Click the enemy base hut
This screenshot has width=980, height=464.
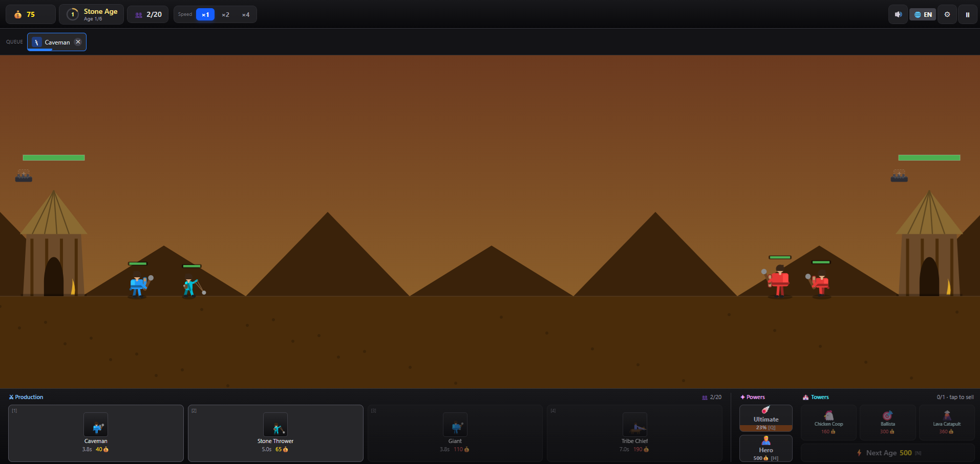coord(929,244)
